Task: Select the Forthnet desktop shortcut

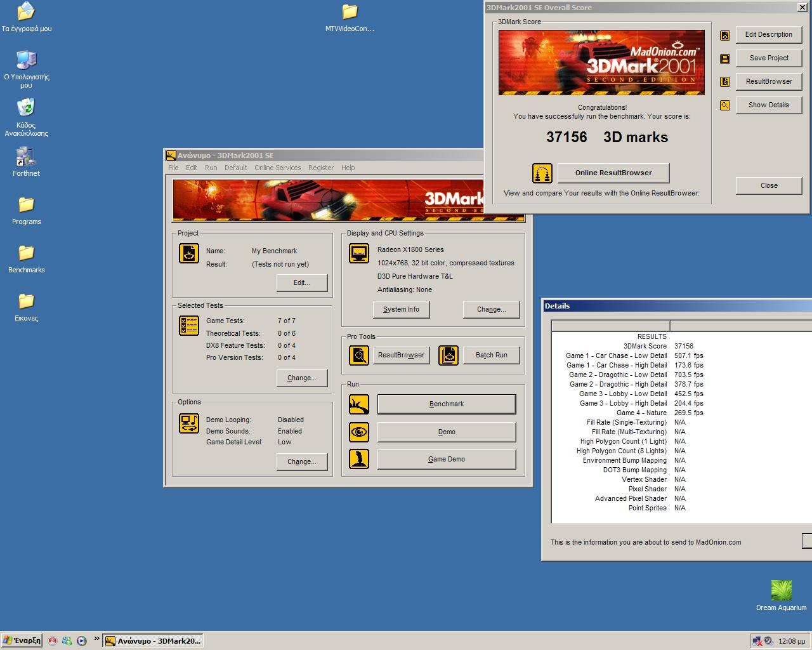Action: tap(26, 162)
